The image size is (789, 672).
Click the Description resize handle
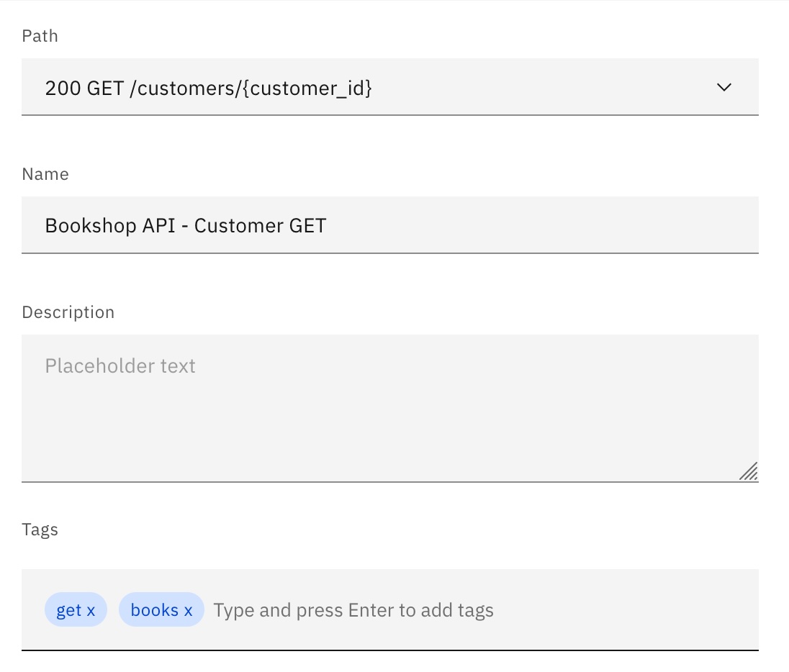click(750, 471)
